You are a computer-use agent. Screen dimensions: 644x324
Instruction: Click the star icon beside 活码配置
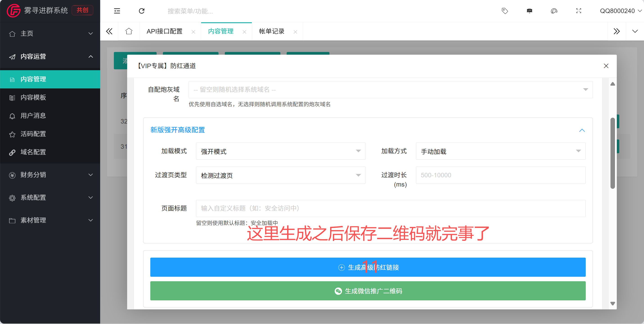(x=12, y=134)
